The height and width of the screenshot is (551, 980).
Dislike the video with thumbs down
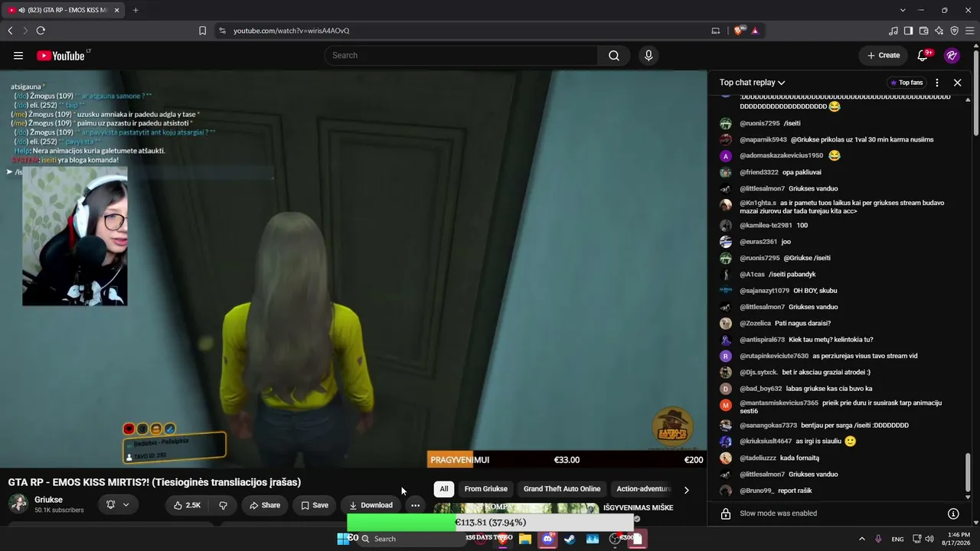pos(223,505)
